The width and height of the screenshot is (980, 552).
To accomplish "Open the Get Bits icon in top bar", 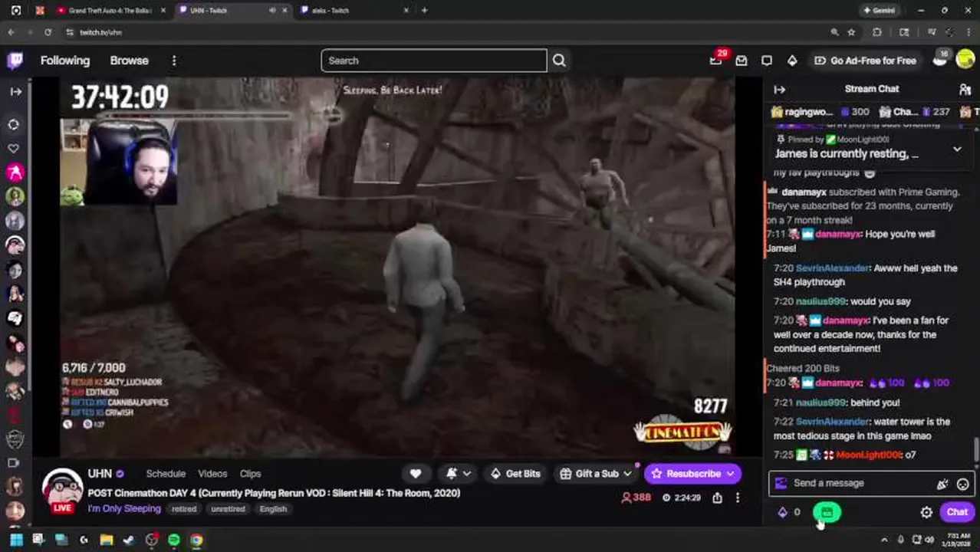I will click(792, 61).
